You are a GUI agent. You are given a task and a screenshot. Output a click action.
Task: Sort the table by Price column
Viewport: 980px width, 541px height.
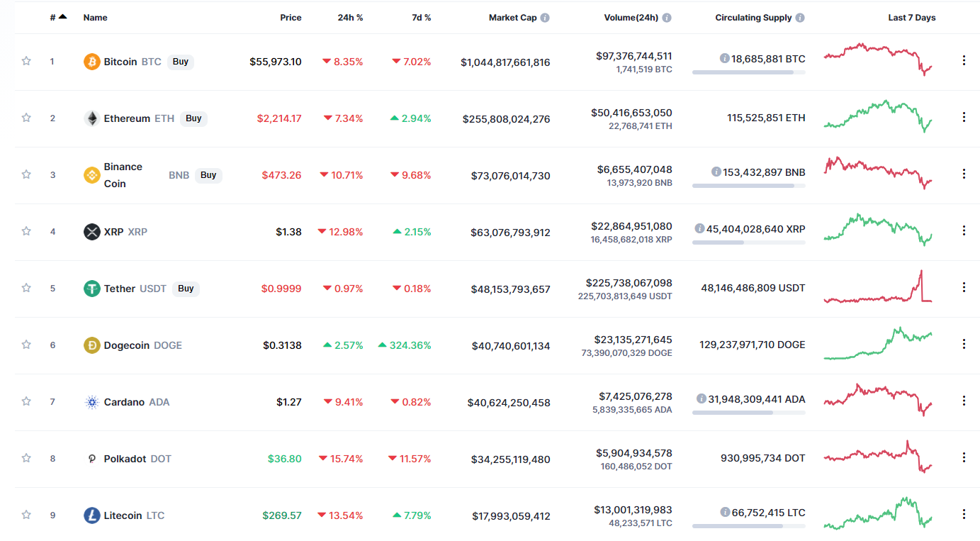pos(291,18)
